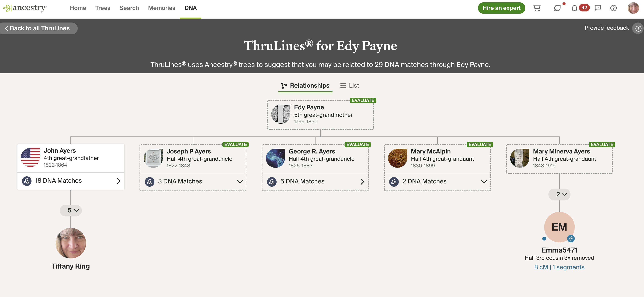644x297 pixels.
Task: Open the 8 cM 1 segments link
Action: pyautogui.click(x=559, y=267)
